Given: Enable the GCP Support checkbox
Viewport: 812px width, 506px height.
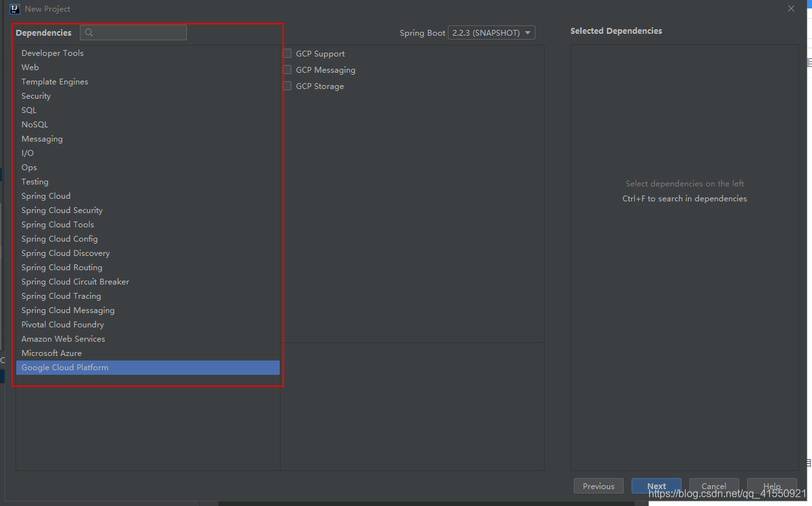Looking at the screenshot, I should click(287, 53).
